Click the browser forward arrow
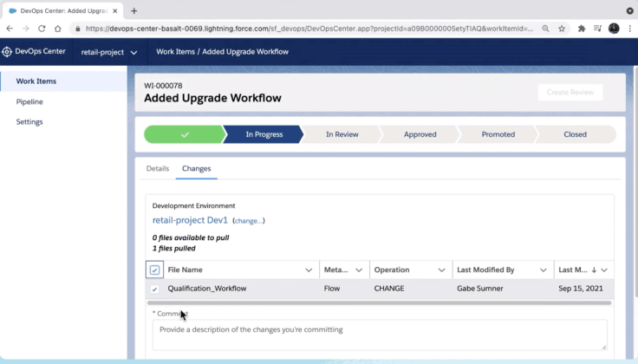This screenshot has height=364, width=638. point(26,29)
